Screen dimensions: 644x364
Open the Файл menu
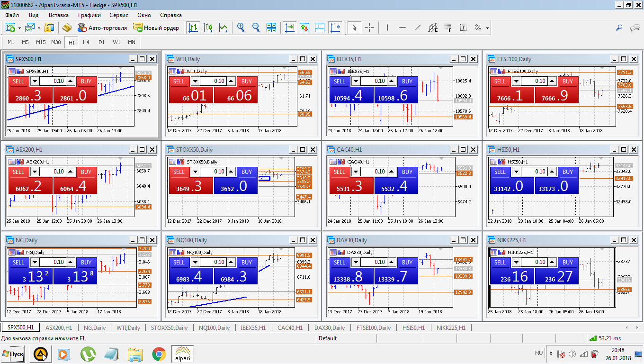tap(12, 15)
